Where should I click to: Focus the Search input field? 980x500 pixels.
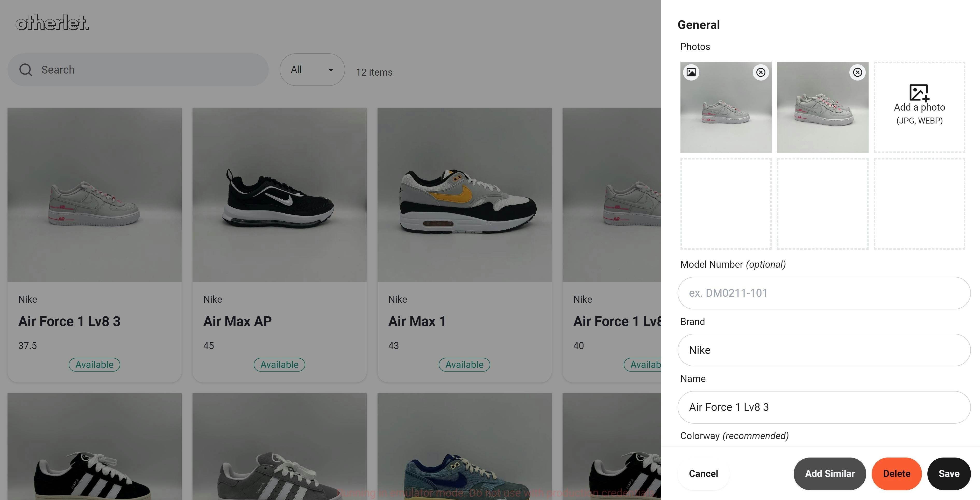138,70
